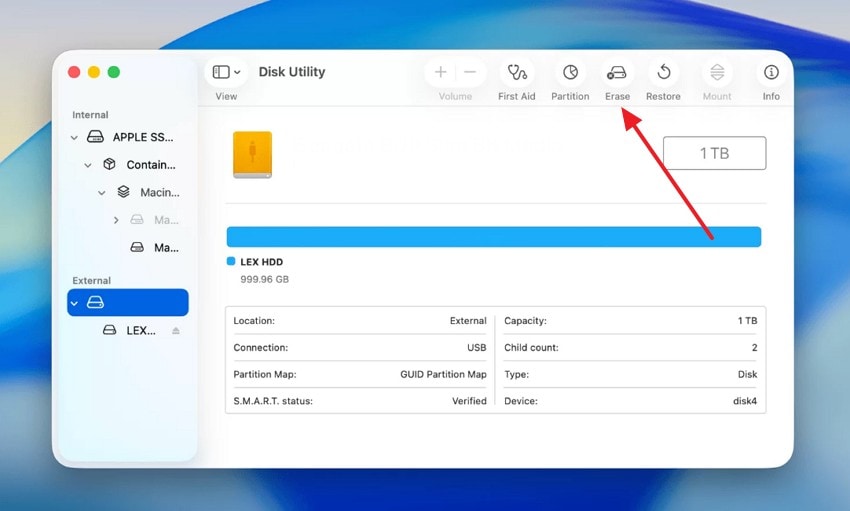Click the Mount toolbar icon
The height and width of the screenshot is (511, 850).
pyautogui.click(x=717, y=72)
